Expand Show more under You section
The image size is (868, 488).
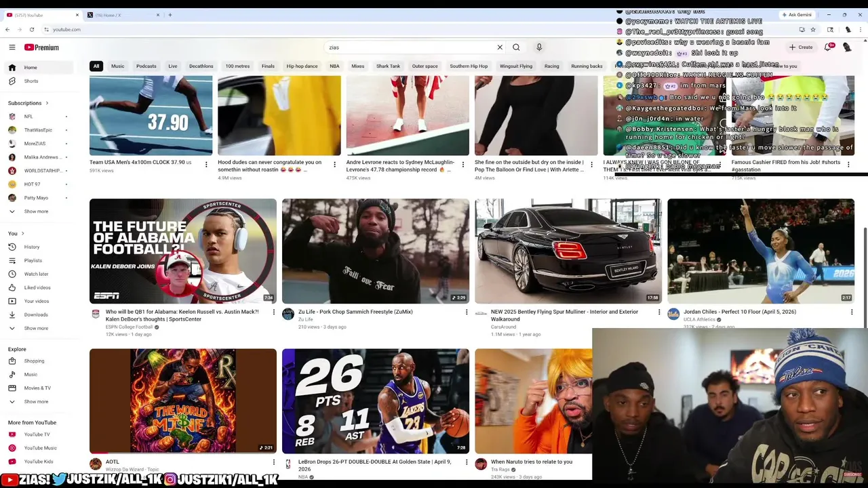coord(36,328)
